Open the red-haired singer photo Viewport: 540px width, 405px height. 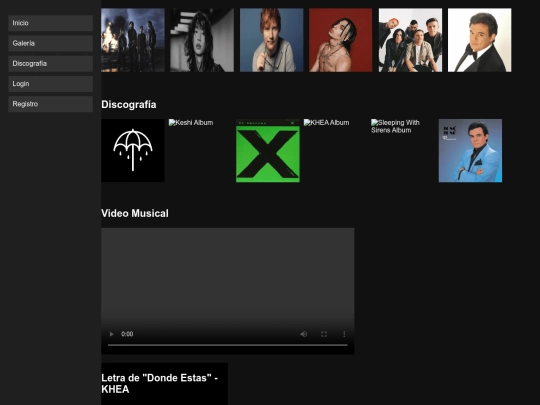(271, 40)
